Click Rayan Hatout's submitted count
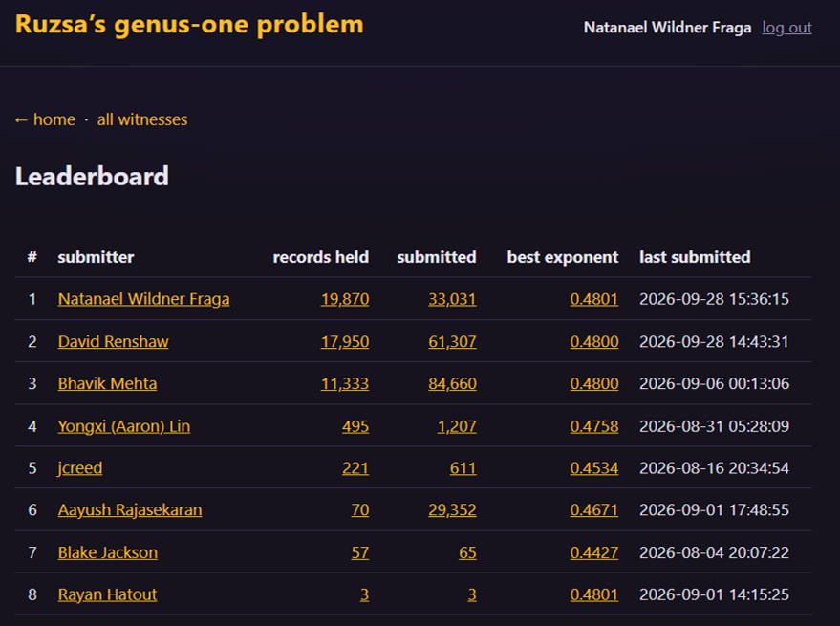840x626 pixels. [472, 594]
